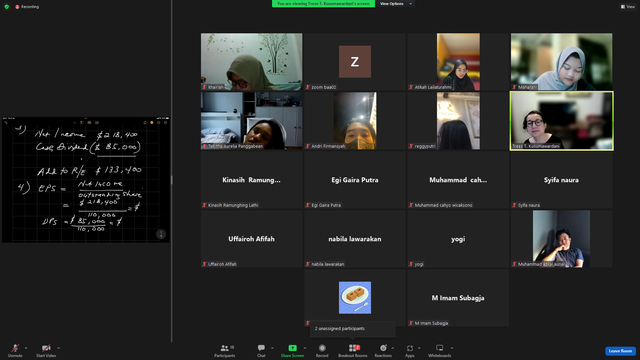This screenshot has width=640, height=360.
Task: Click the green screen-viewing notification banner
Action: pyautogui.click(x=323, y=4)
